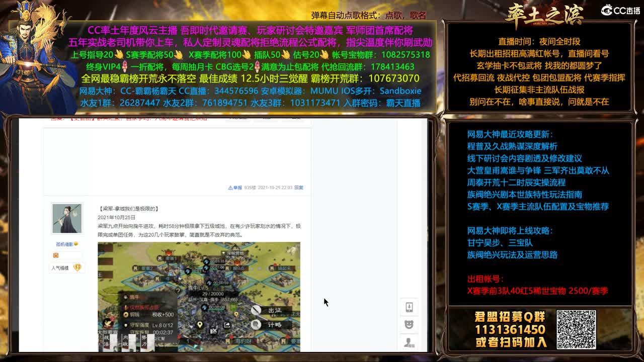Click the QR code for the 君盟招募 group
Screen dimensions: 644x362
pos(576,329)
